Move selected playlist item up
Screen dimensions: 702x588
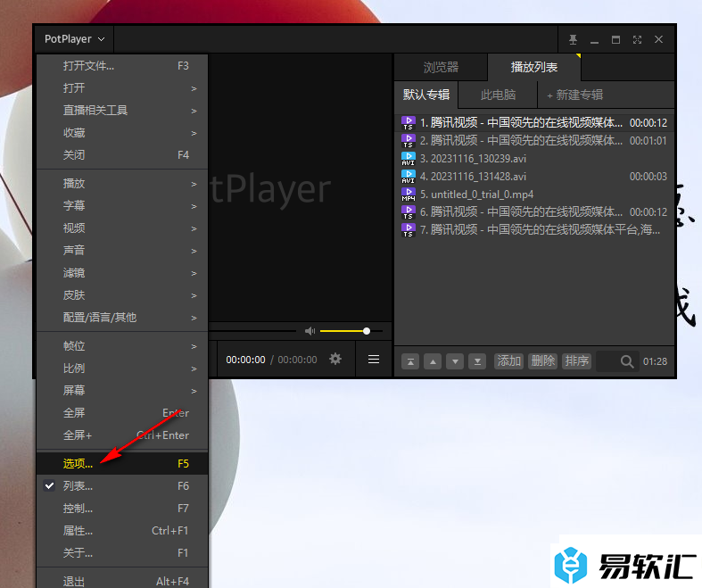tap(433, 361)
